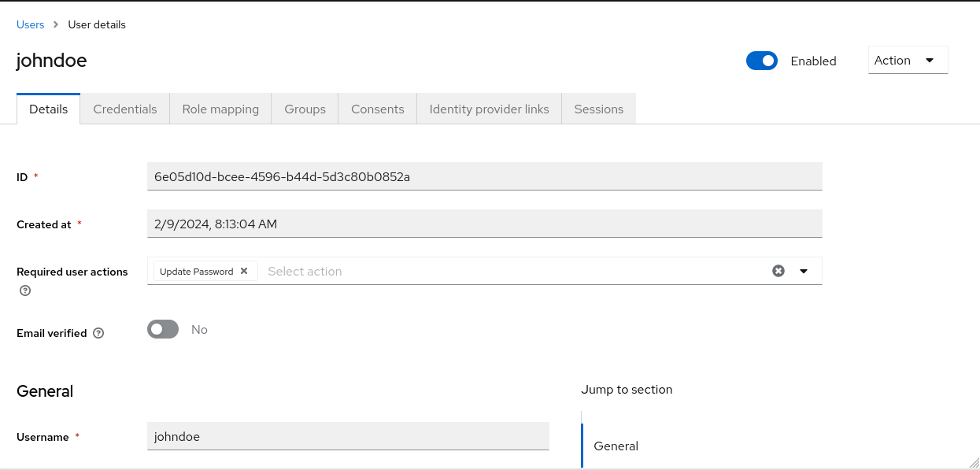The height and width of the screenshot is (470, 980).
Task: Show the Sessions tab
Action: 598,109
